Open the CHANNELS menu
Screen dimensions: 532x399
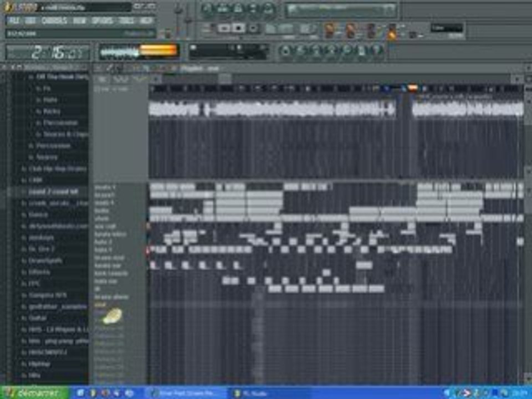coord(54,21)
